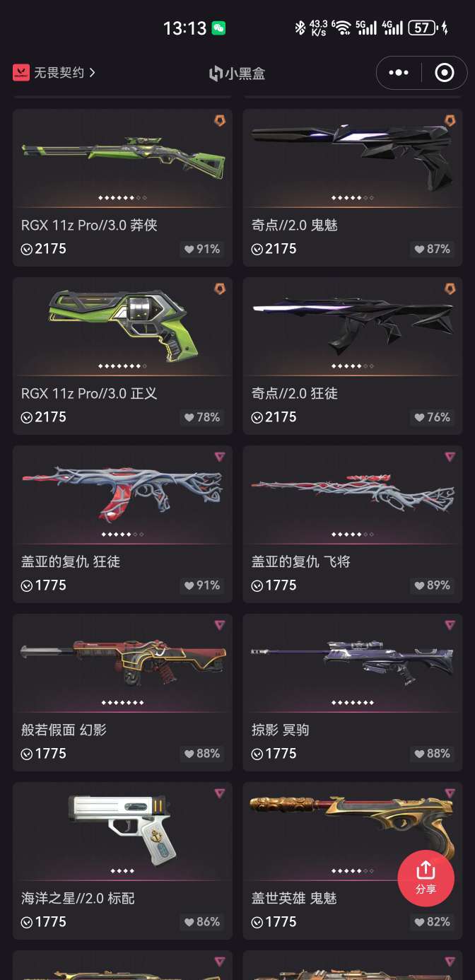Image resolution: width=475 pixels, height=980 pixels.
Task: Tap the variant dots under 掠影 冥驹
Action: coord(353,702)
